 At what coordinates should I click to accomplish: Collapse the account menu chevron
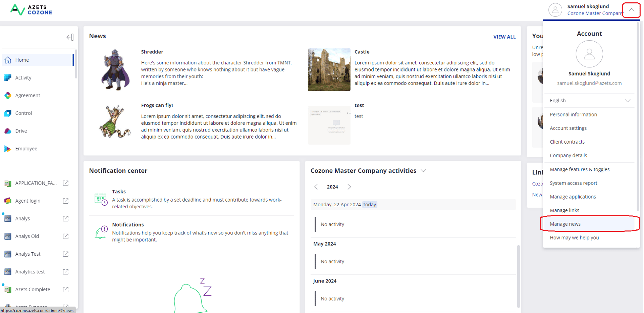[632, 10]
